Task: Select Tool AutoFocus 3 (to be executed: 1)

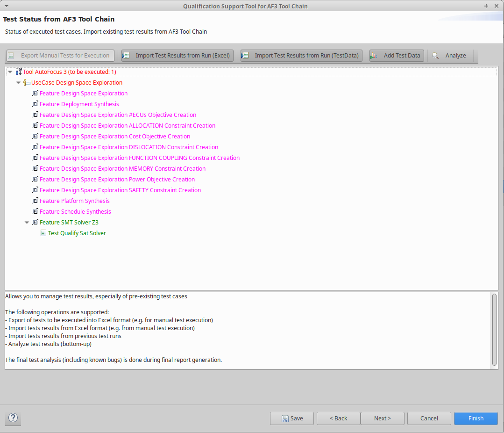Action: (x=70, y=72)
